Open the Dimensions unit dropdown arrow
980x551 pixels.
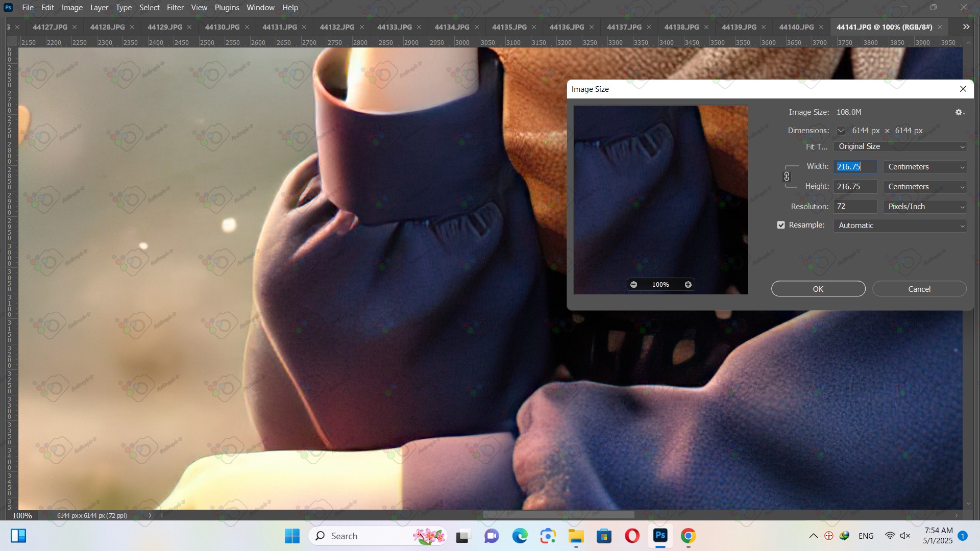pos(841,131)
